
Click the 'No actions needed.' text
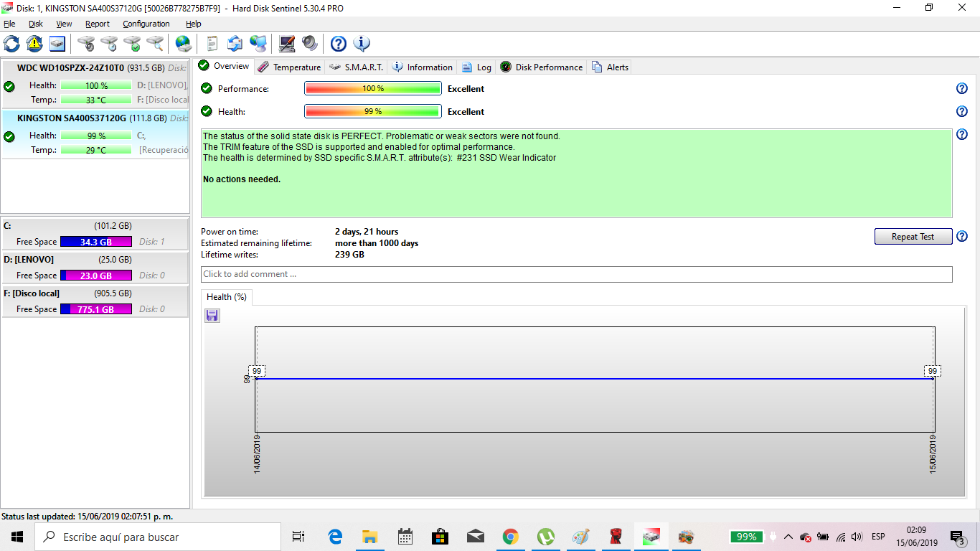click(x=242, y=179)
